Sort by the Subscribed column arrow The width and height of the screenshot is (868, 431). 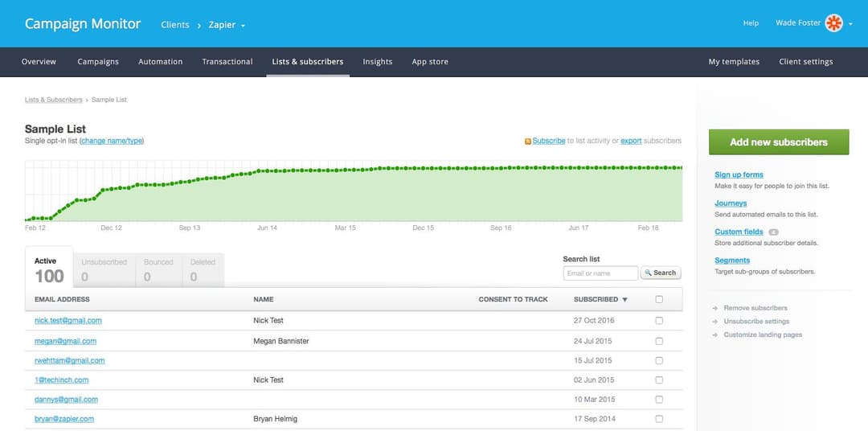[625, 300]
